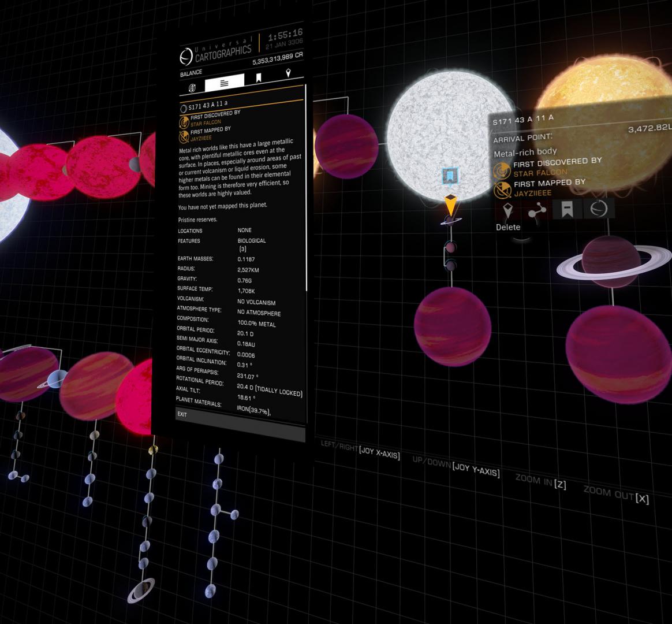Click the STAR FALCON name in details panel

coord(206,123)
